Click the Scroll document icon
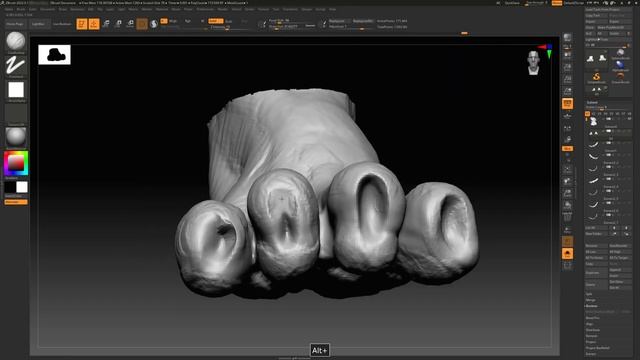Viewport: 640px width, 360px height. (x=567, y=55)
